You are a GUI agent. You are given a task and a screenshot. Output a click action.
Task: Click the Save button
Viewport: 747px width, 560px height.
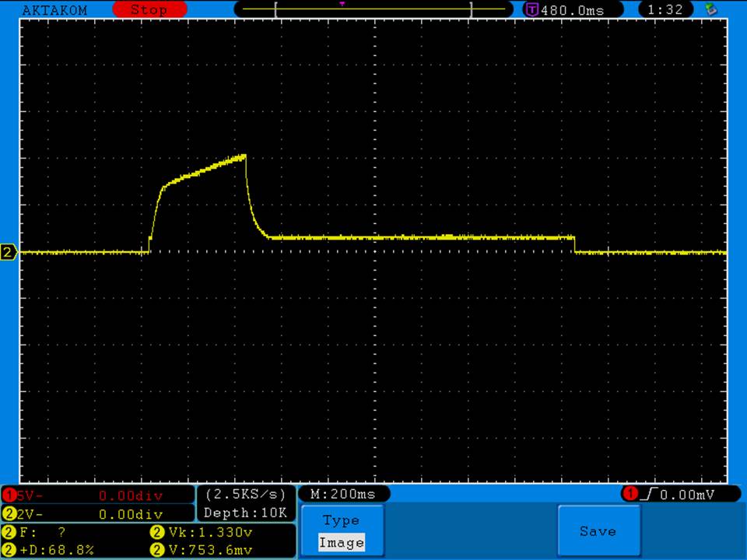pyautogui.click(x=598, y=531)
